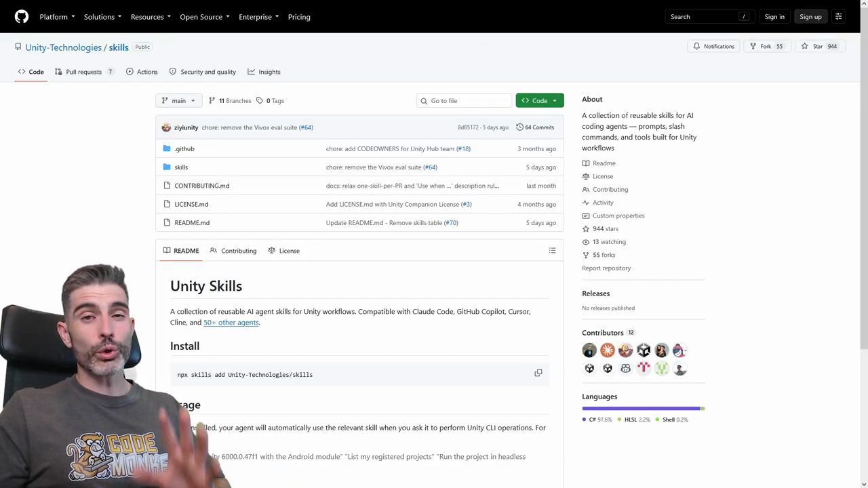Viewport: 868px width, 488px height.
Task: Open the 13 watching link
Action: (609, 242)
